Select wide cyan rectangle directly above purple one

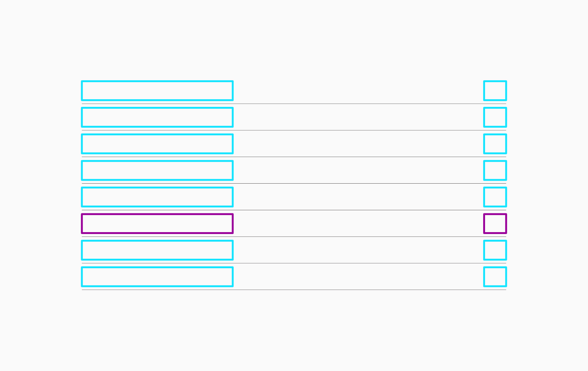[157, 197]
